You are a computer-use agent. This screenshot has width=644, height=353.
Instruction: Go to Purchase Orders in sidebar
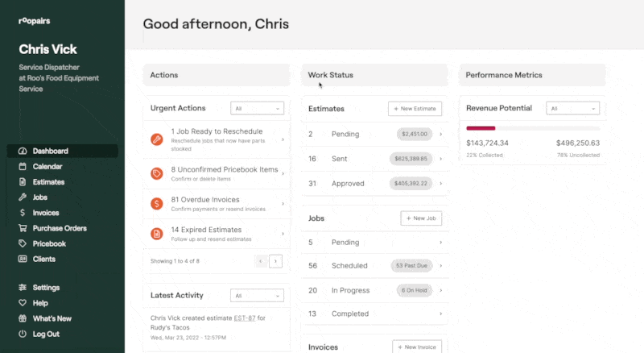coord(59,228)
